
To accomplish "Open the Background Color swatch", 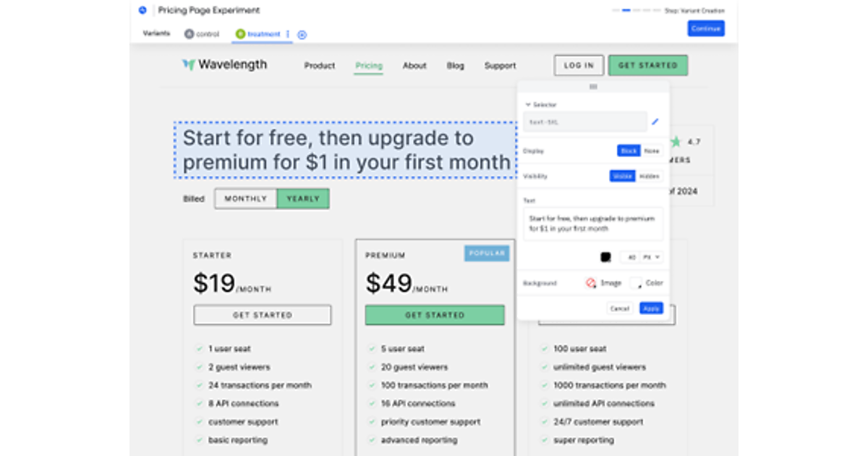I will pos(636,283).
